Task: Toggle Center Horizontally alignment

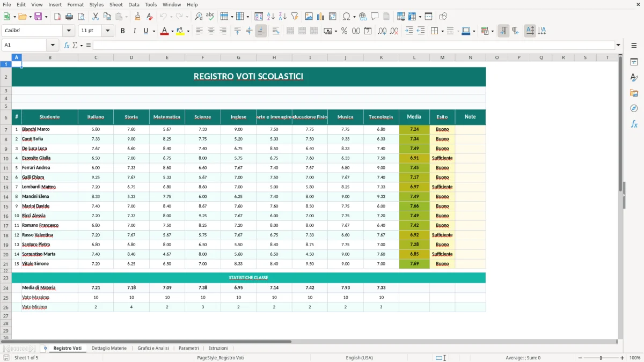Action: (x=211, y=31)
